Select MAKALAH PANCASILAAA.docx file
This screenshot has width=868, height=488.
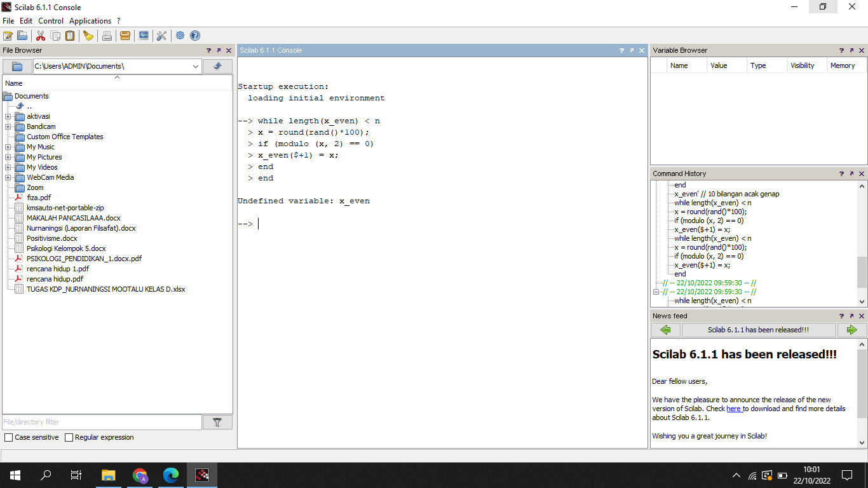pos(73,218)
